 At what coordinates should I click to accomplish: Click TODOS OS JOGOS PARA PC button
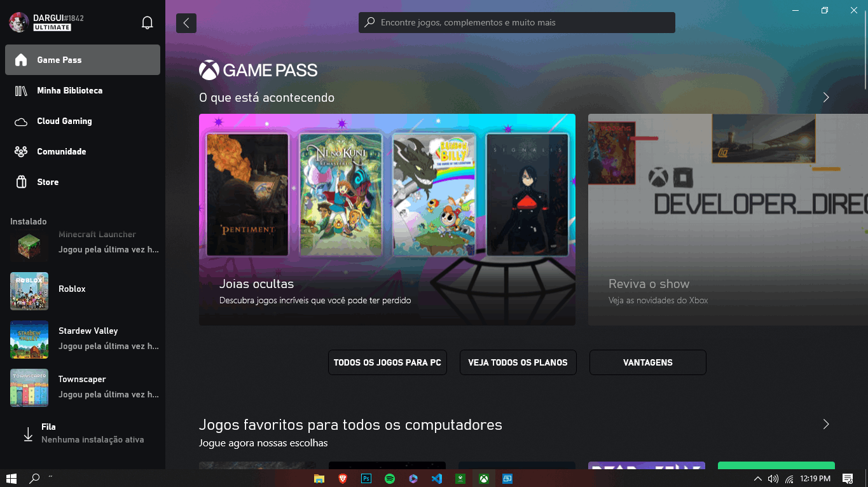pyautogui.click(x=387, y=362)
